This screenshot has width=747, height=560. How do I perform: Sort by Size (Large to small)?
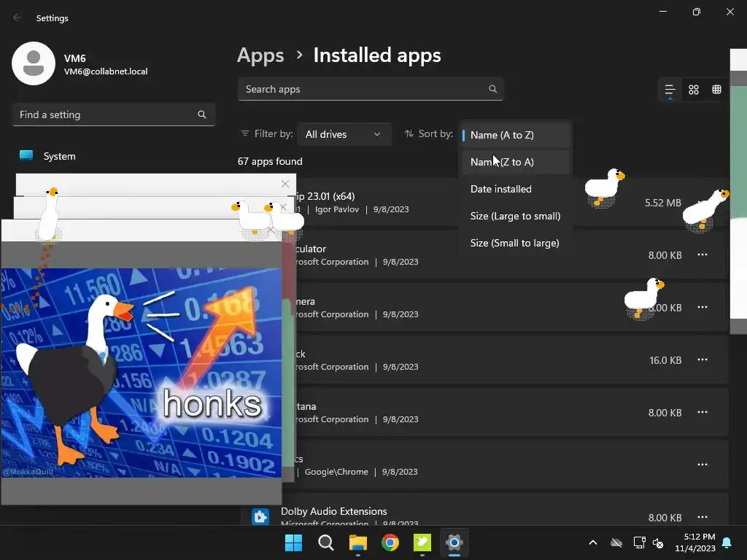tap(515, 216)
